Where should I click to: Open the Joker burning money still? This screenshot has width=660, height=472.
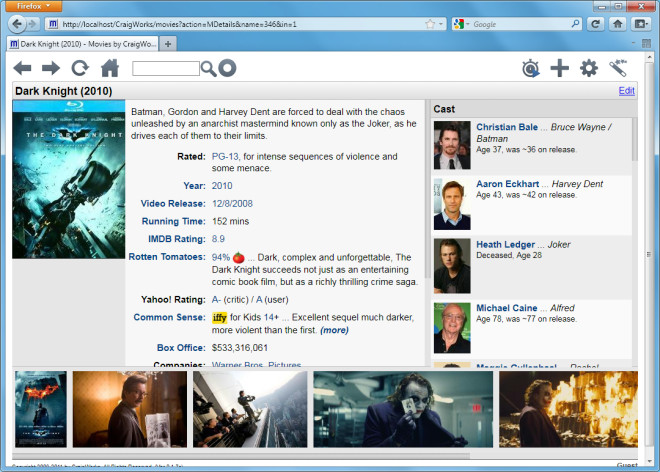pyautogui.click(x=568, y=409)
